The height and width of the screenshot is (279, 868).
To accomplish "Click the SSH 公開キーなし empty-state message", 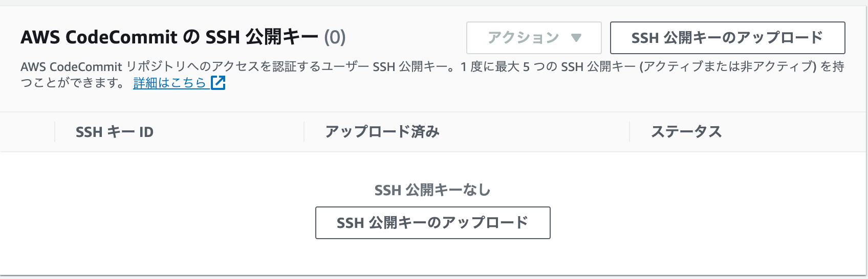I will tap(433, 190).
